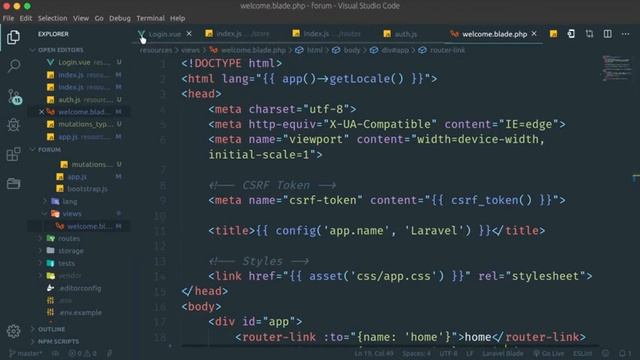Open the Extensions view in activity bar
The image size is (640, 360).
coord(13,154)
